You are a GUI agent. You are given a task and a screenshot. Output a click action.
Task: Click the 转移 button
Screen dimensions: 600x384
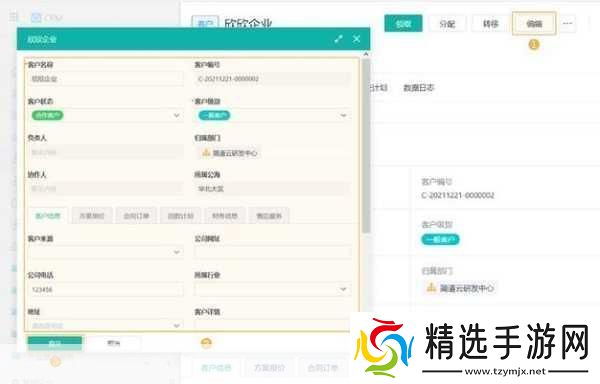pos(491,24)
